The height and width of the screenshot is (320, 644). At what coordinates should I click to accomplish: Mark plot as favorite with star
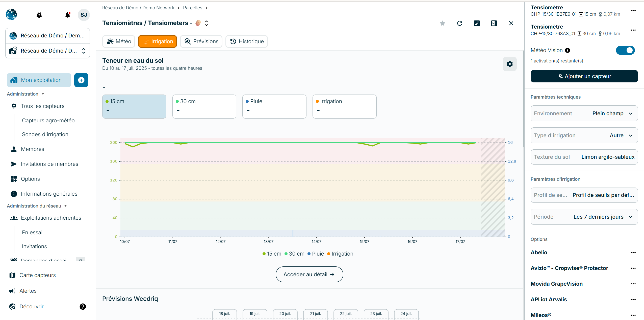(x=443, y=23)
